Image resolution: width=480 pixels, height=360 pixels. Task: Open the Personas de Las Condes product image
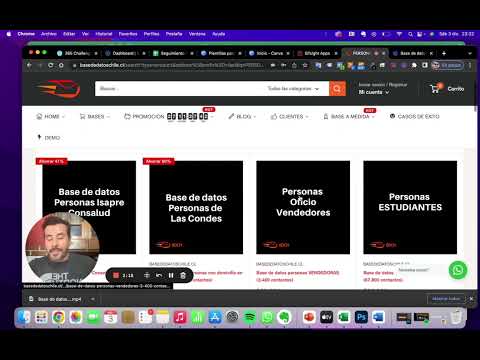[x=196, y=207]
